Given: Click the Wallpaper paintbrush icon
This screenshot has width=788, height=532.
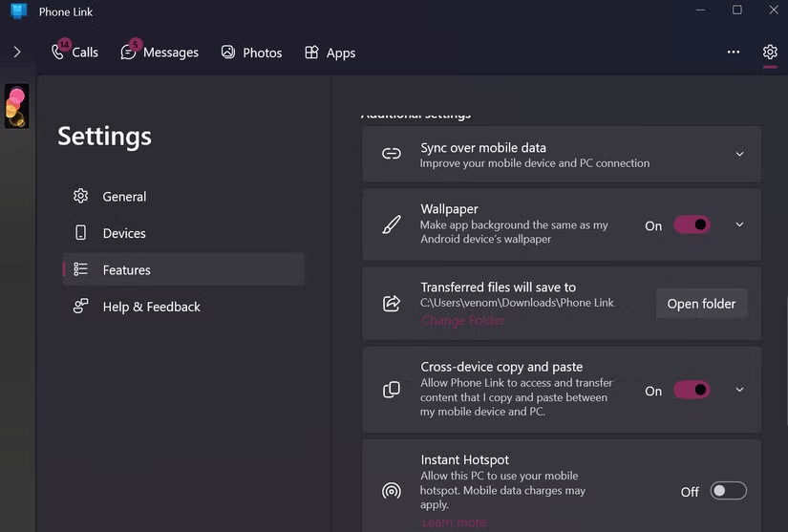Looking at the screenshot, I should pos(392,225).
